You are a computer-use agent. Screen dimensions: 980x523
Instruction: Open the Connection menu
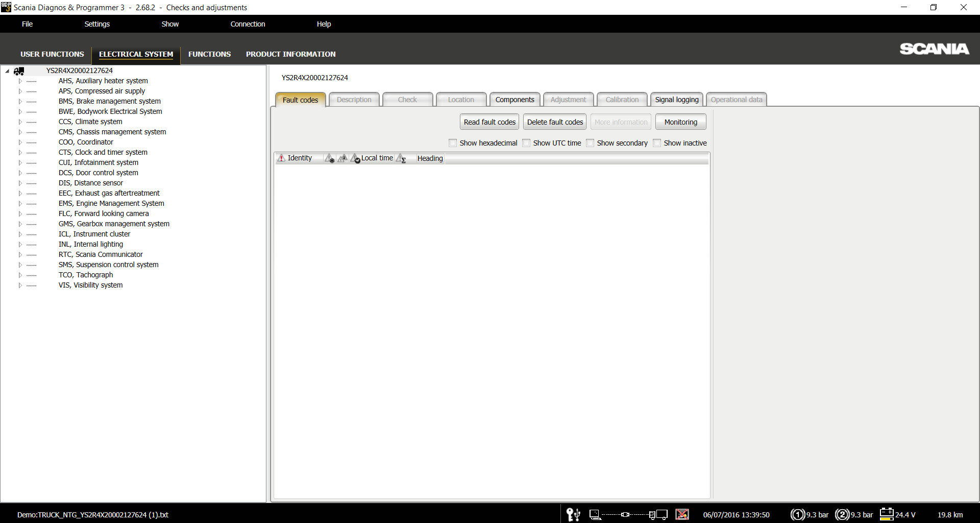tap(248, 24)
